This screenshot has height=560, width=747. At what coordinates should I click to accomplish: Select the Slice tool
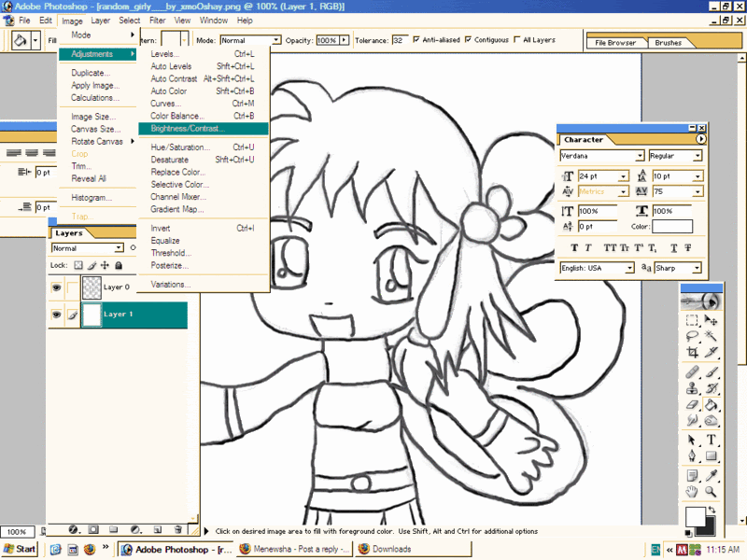(711, 353)
